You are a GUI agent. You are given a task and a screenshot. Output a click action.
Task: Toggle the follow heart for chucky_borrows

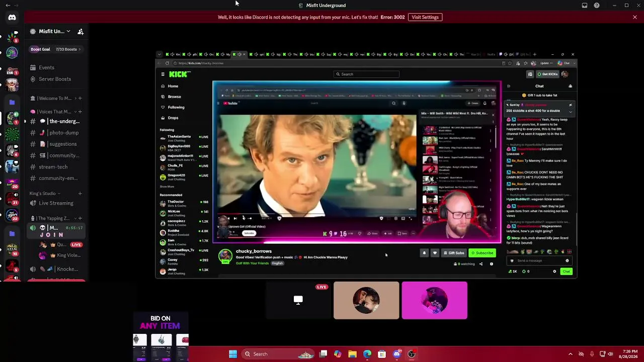point(435,253)
